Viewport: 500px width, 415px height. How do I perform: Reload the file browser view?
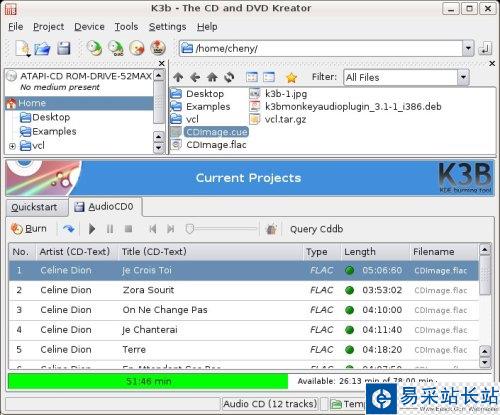(x=229, y=77)
